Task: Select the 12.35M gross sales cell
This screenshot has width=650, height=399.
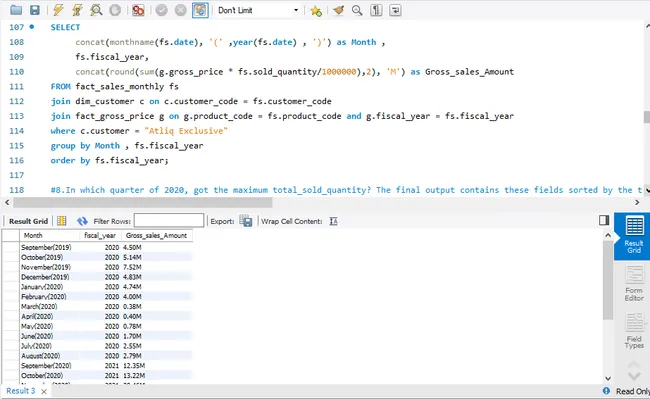Action: pos(156,366)
